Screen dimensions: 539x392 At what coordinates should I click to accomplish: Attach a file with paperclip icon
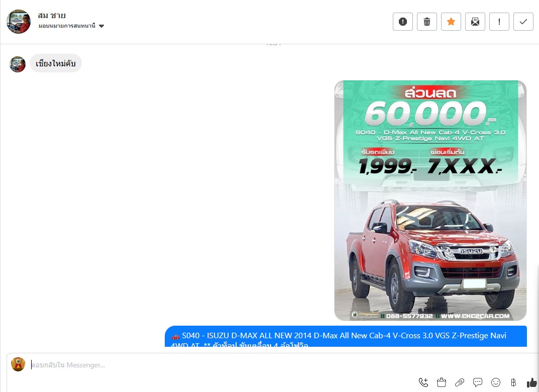(x=460, y=382)
